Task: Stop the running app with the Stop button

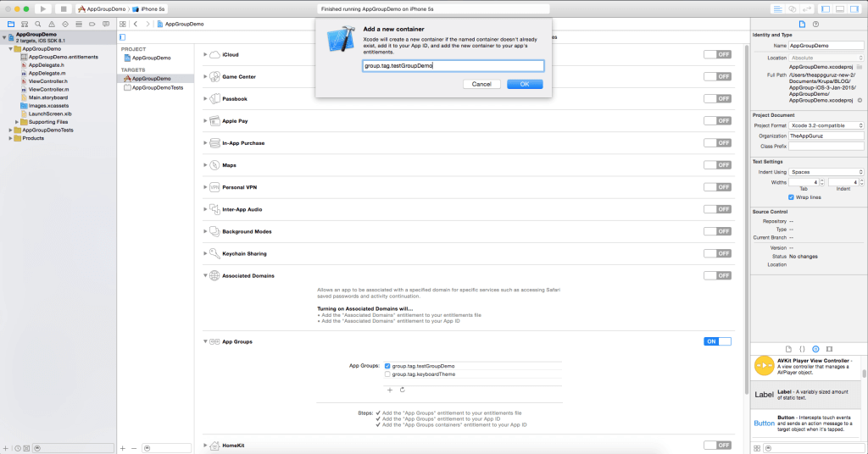Action: [x=63, y=8]
